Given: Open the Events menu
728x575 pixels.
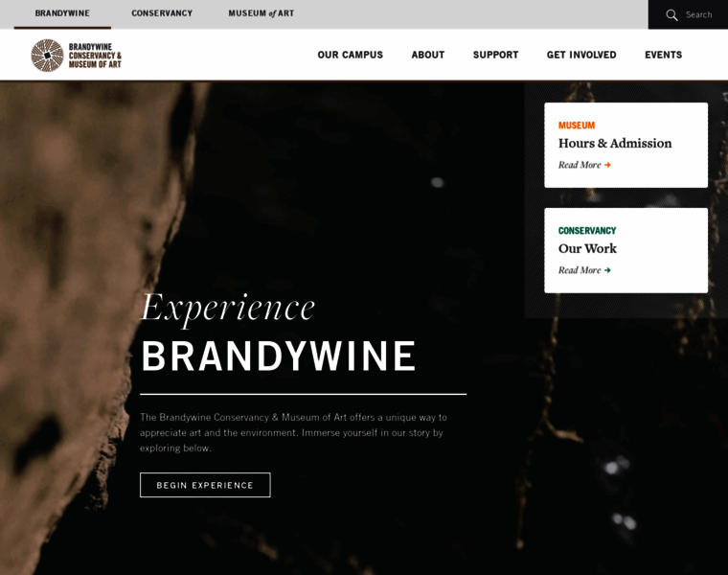Looking at the screenshot, I should (663, 55).
